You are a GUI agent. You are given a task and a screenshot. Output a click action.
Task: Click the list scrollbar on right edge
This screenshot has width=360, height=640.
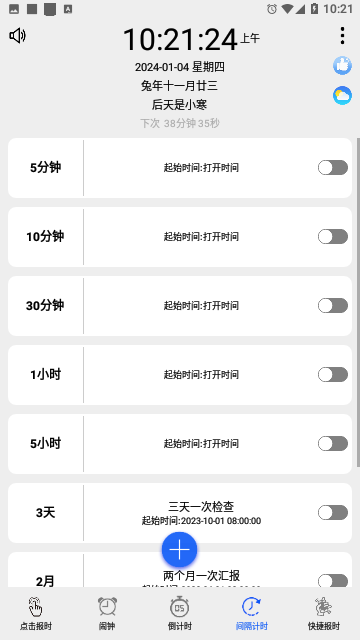click(x=358, y=302)
